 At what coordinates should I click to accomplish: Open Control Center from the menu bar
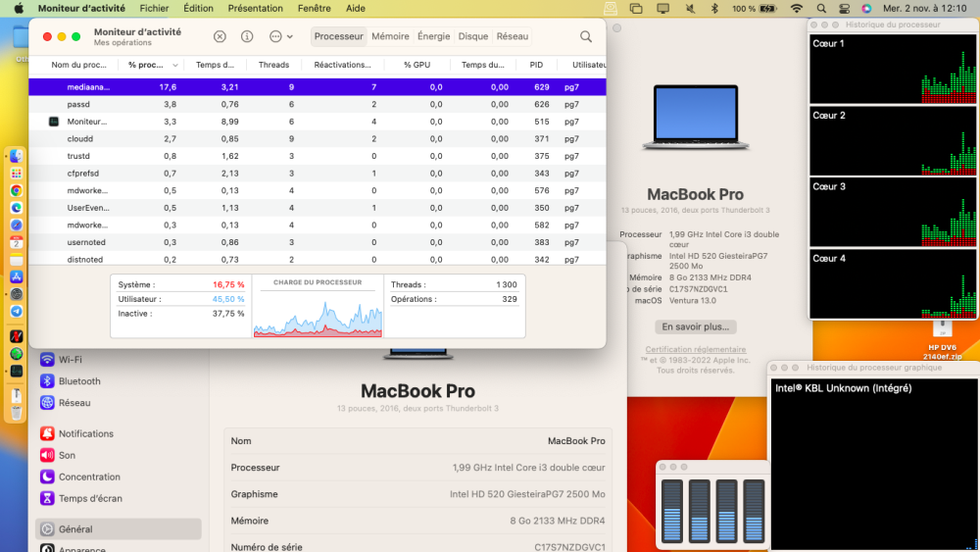[x=844, y=8]
